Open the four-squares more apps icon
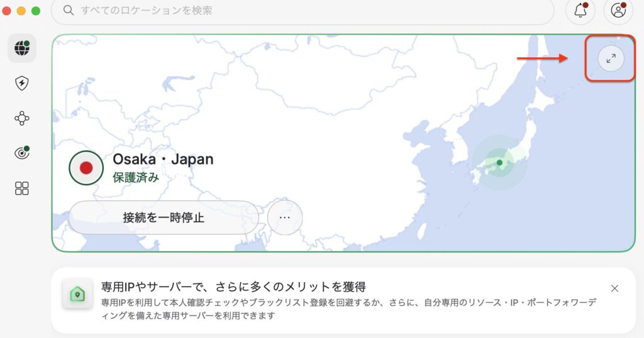644x338 pixels. click(x=22, y=188)
